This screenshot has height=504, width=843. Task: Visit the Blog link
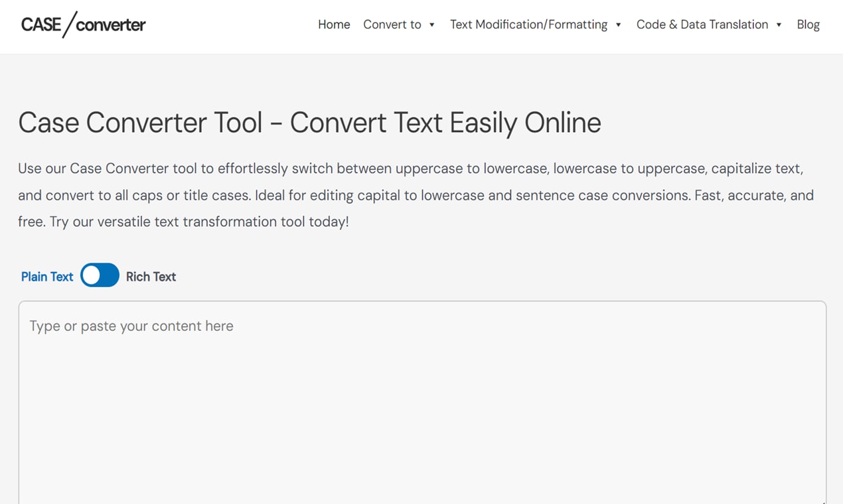tap(808, 25)
